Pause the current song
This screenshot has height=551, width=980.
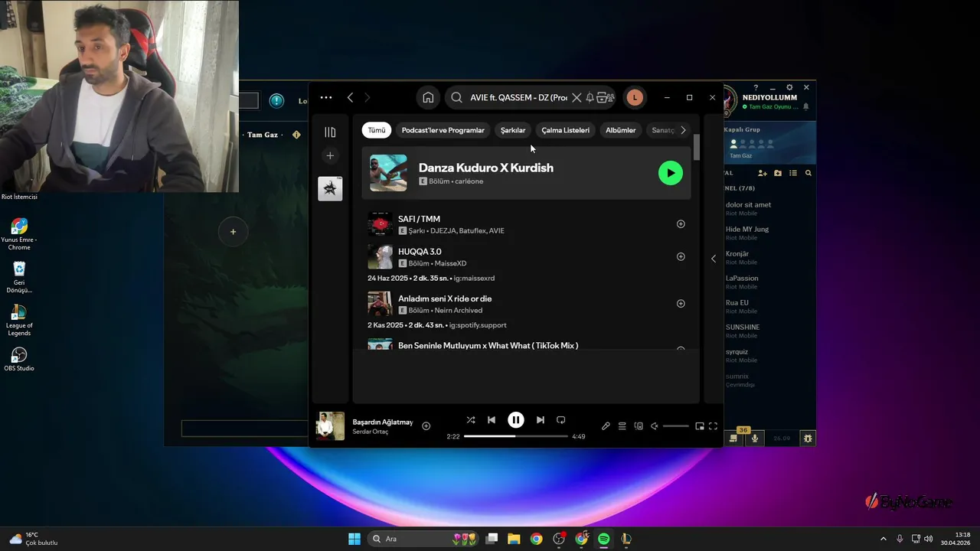(516, 420)
